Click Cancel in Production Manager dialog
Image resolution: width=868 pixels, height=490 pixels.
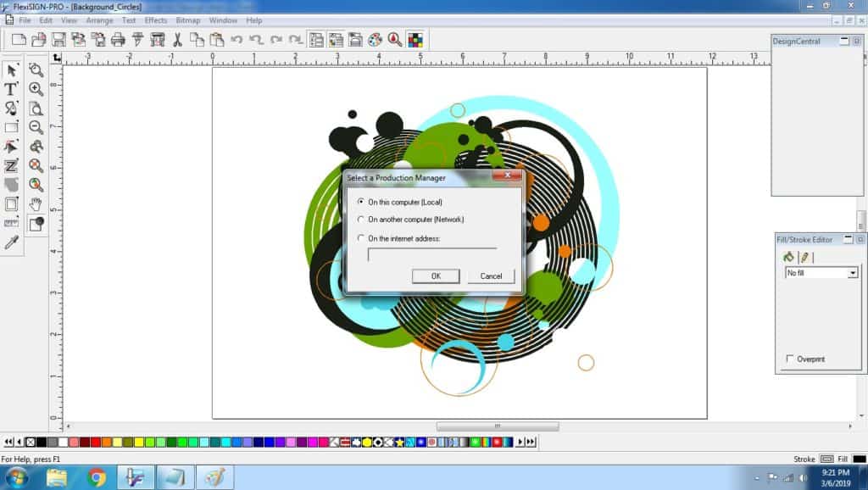[491, 276]
